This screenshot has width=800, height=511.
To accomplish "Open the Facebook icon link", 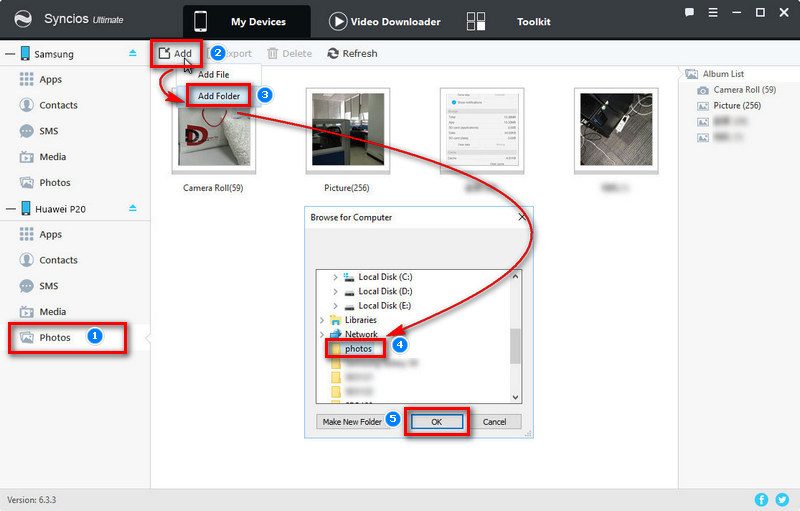I will click(x=761, y=500).
